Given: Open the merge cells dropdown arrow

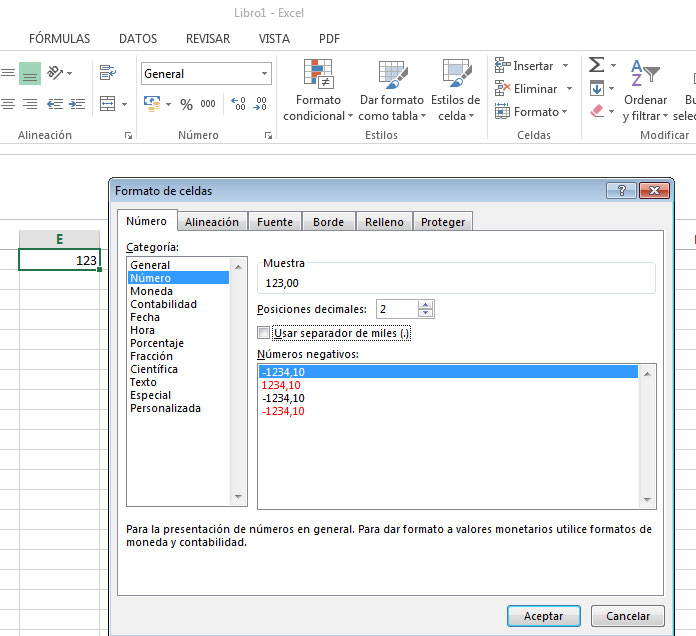Looking at the screenshot, I should (124, 105).
